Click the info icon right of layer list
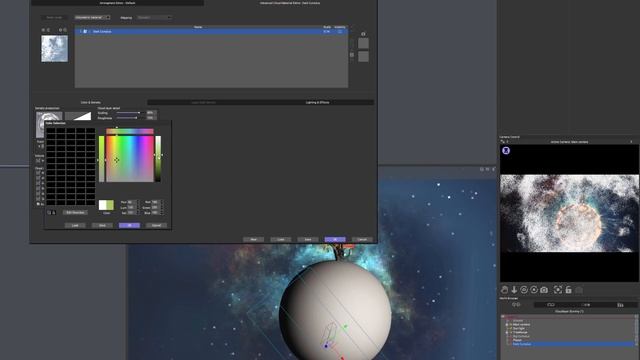 363,34
